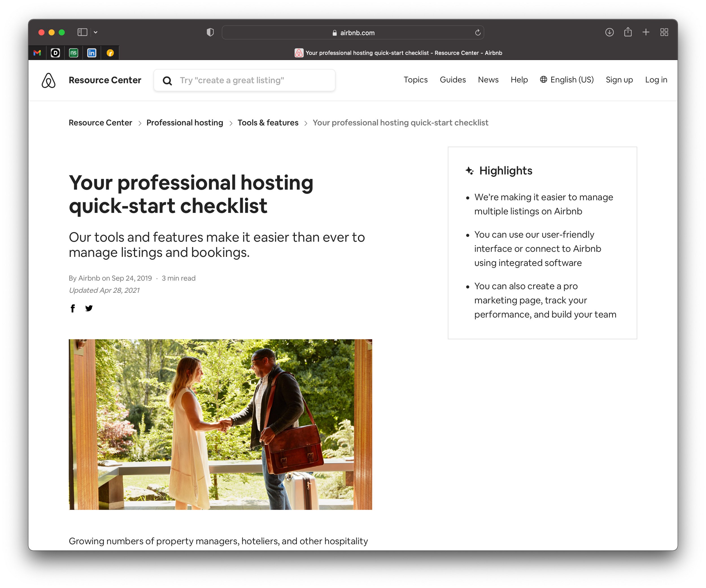Expand sidebar dropdown chevron in toolbar
Viewport: 706px width, 588px height.
coord(96,32)
